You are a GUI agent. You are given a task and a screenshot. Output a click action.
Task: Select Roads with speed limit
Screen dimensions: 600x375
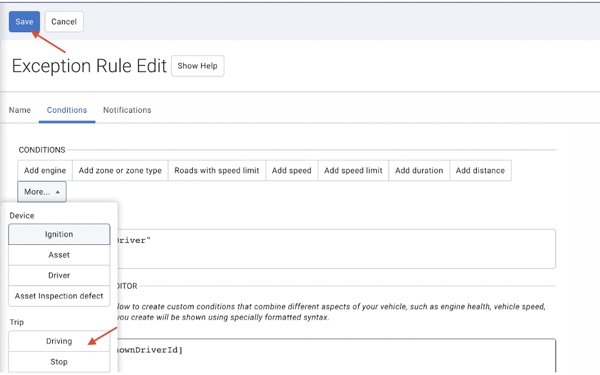click(x=217, y=170)
